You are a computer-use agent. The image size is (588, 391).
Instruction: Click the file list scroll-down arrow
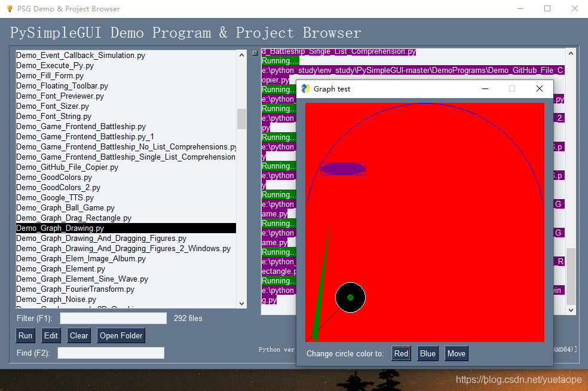[241, 303]
